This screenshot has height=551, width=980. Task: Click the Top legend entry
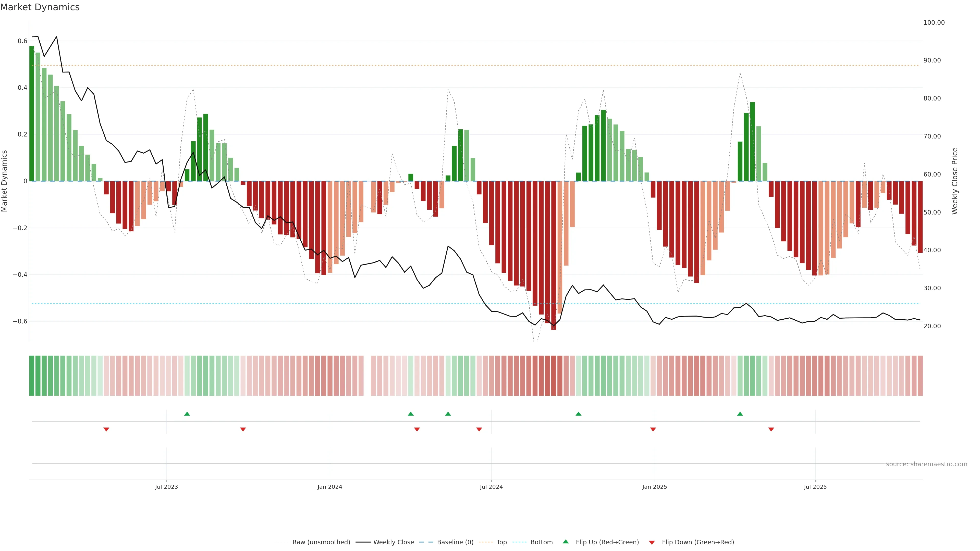coord(501,542)
